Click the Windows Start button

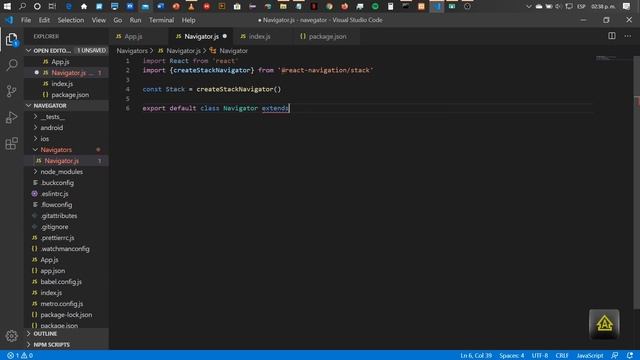click(7, 6)
